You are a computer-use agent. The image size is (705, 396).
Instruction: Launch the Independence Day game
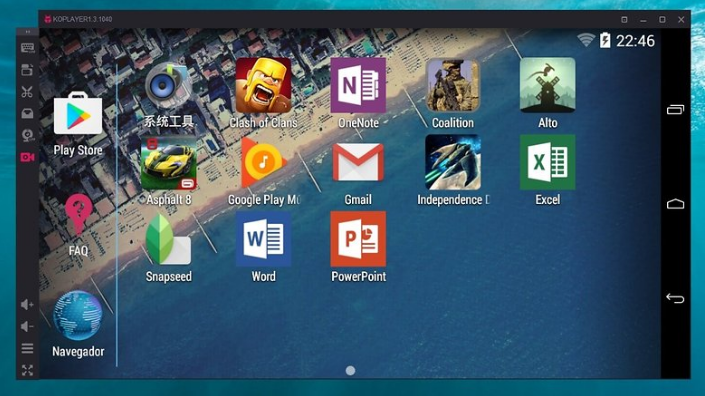click(x=453, y=162)
